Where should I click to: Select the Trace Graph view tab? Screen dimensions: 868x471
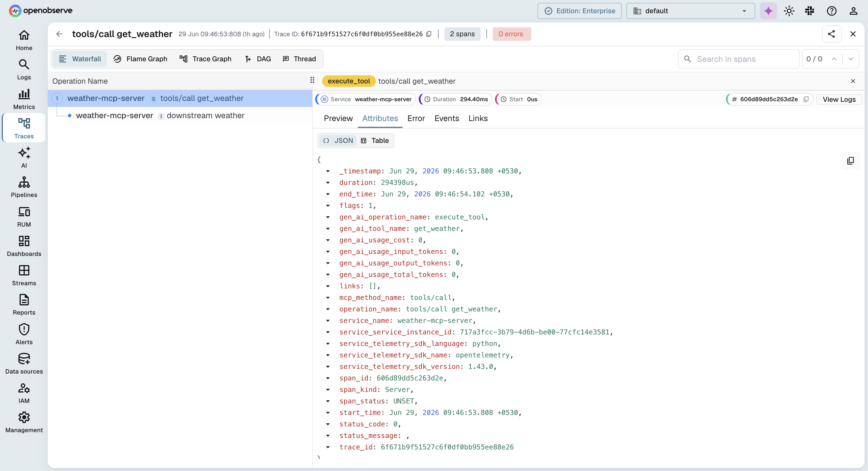tap(205, 59)
